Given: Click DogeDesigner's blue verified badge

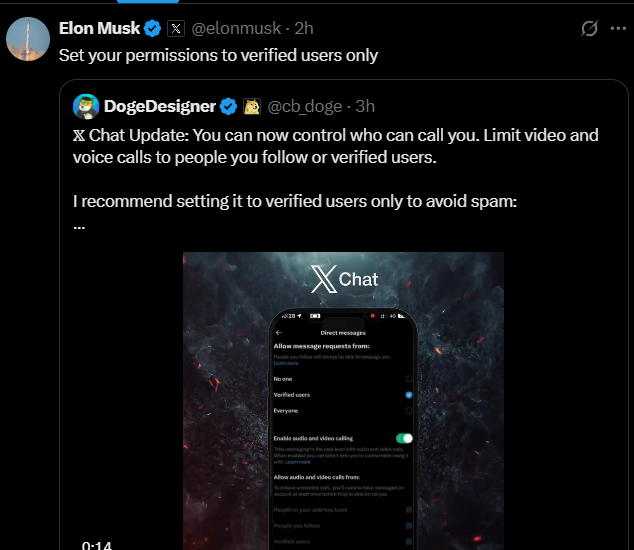Looking at the screenshot, I should click(228, 106).
